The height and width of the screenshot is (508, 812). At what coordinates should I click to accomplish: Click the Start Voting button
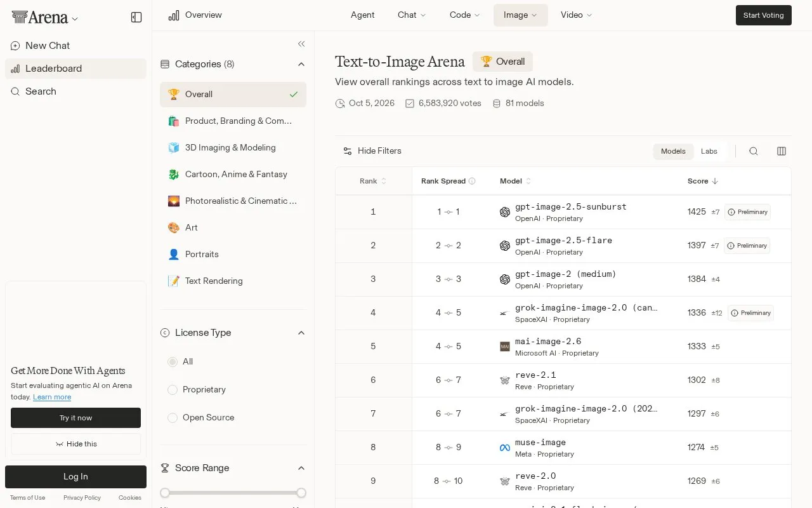coord(764,15)
